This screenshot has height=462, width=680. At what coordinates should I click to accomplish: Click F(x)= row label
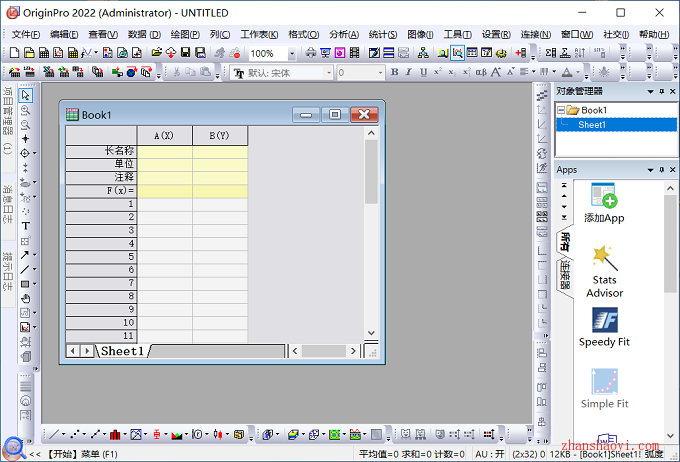[101, 190]
